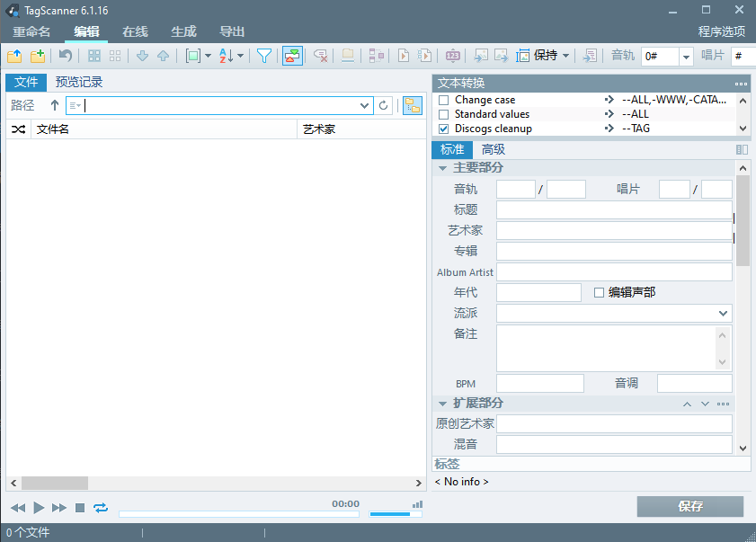Open the 流派 genre dropdown
This screenshot has height=542, width=756.
point(725,313)
